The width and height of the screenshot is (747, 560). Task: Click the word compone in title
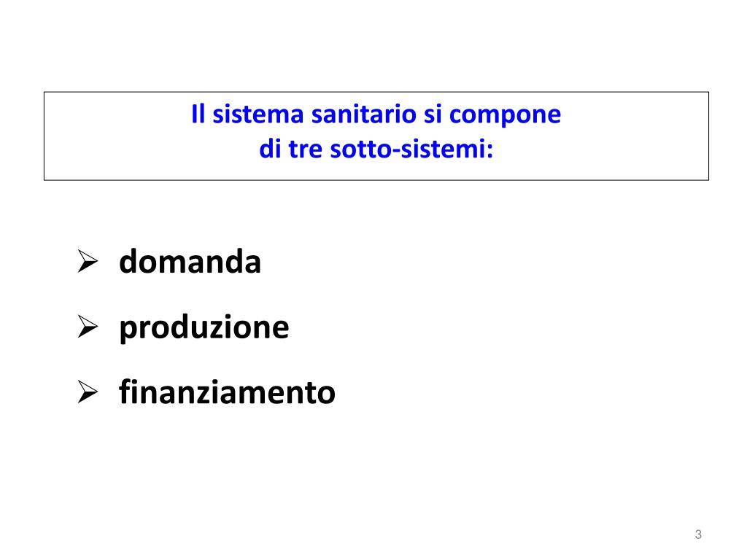[505, 116]
